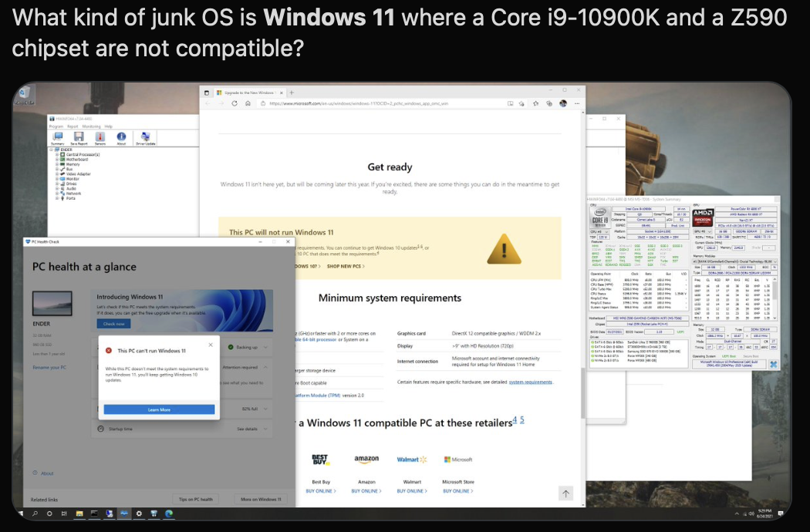This screenshot has height=532, width=810.
Task: Open Settings gear in the taskbar
Action: pos(138,513)
